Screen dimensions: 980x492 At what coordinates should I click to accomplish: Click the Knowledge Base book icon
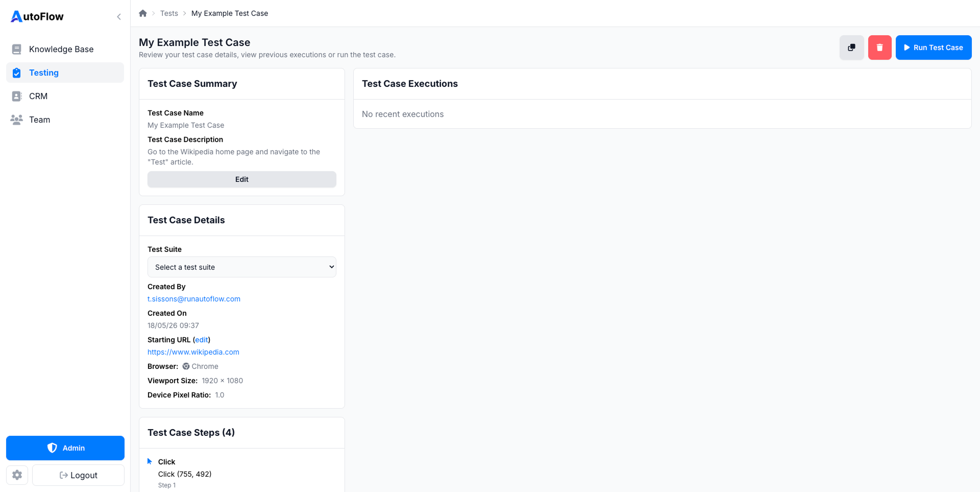[17, 49]
